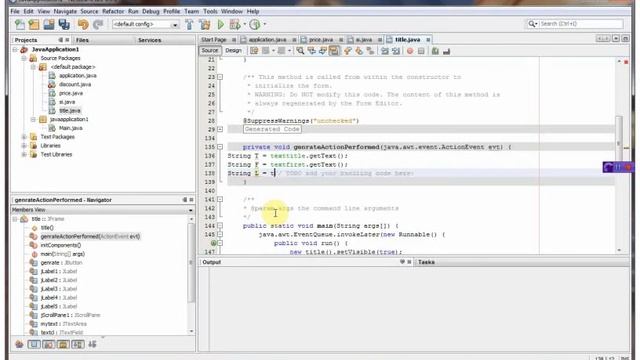Screen dimensions: 640x360
Task: Select initComponents() in Navigator
Action: [x=61, y=245]
